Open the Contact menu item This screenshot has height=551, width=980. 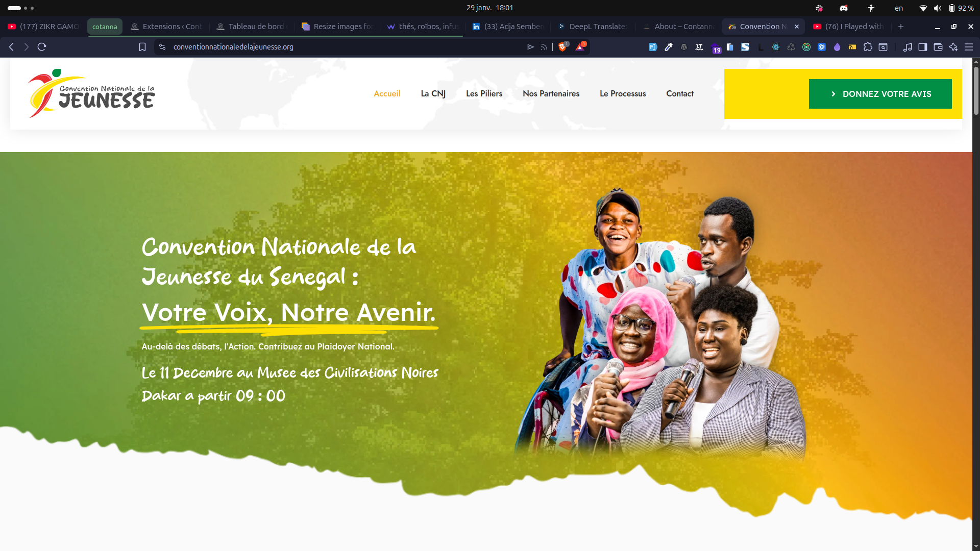coord(680,94)
